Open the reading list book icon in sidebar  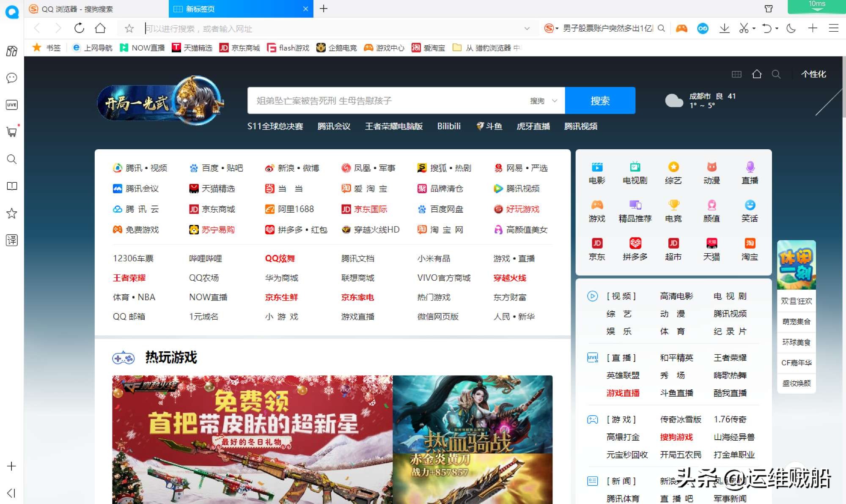tap(11, 186)
